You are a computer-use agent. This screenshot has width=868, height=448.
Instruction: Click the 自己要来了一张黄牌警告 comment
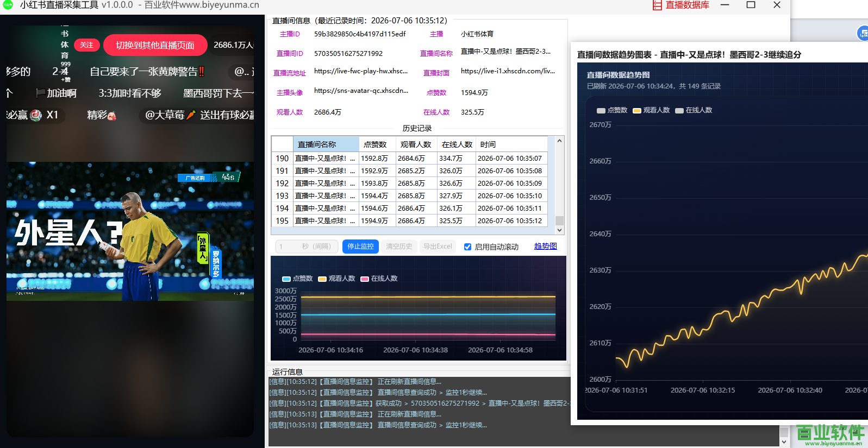click(x=147, y=72)
